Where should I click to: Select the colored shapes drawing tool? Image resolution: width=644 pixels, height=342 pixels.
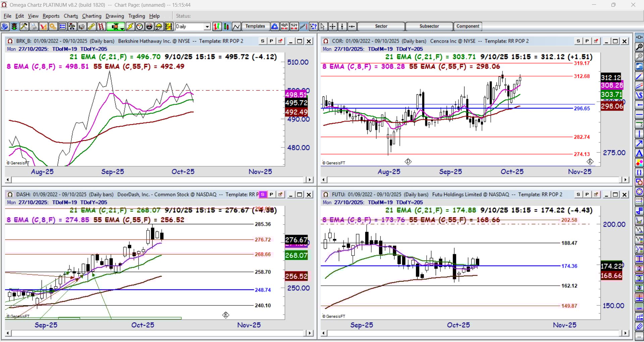[639, 163]
